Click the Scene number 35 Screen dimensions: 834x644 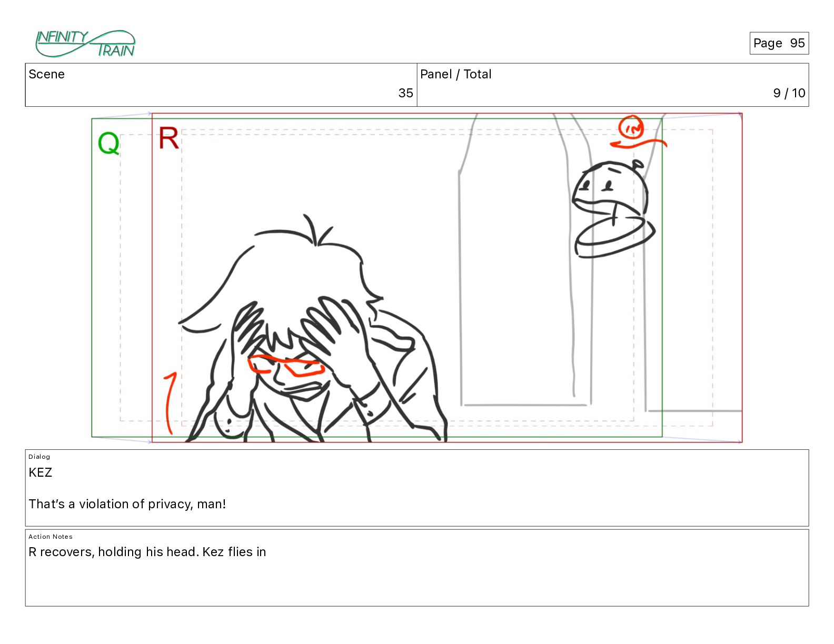pos(405,93)
